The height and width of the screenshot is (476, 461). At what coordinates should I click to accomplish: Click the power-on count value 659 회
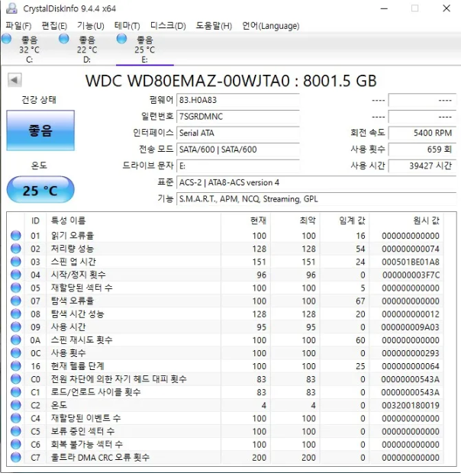422,150
